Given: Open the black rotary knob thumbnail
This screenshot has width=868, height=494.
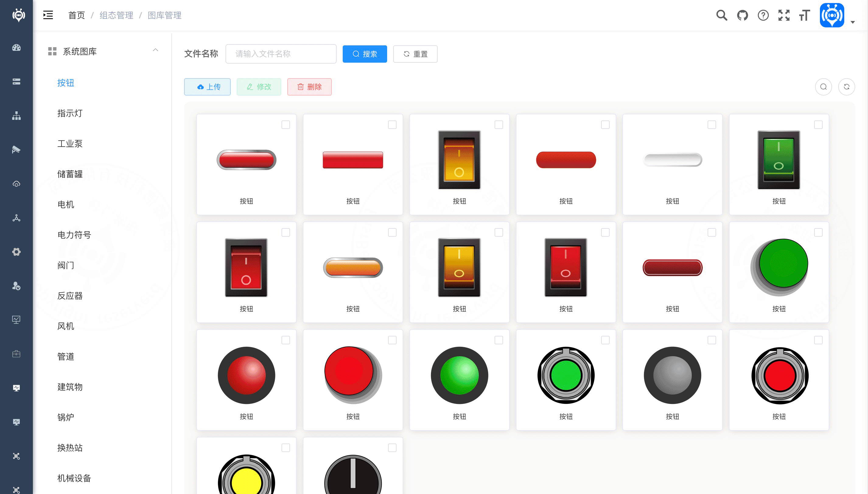Looking at the screenshot, I should (x=353, y=474).
